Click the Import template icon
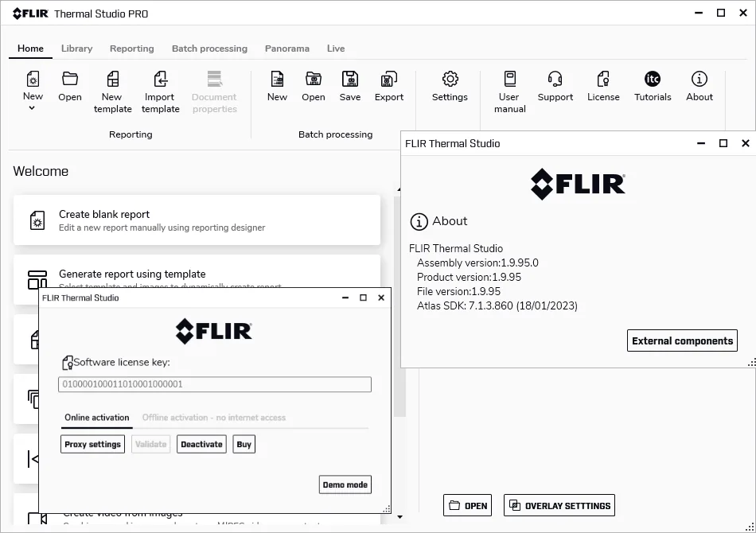Screen dimensions: 756x533 tap(160, 79)
